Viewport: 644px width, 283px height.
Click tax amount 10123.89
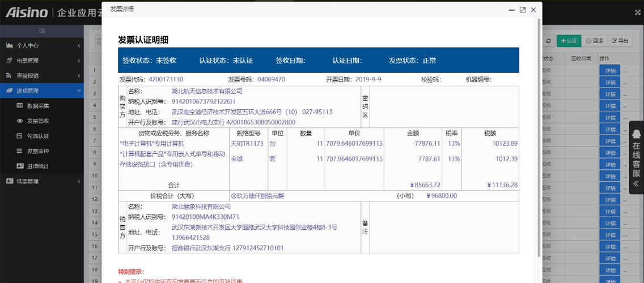[503, 144]
